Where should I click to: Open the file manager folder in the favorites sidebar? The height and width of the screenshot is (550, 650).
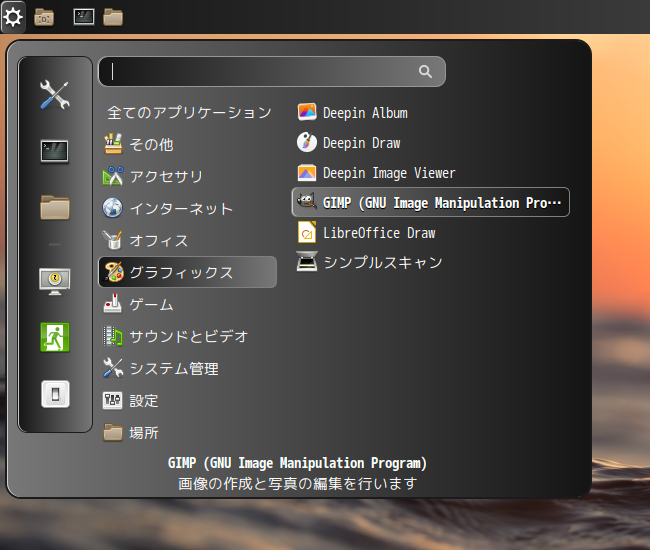point(55,207)
